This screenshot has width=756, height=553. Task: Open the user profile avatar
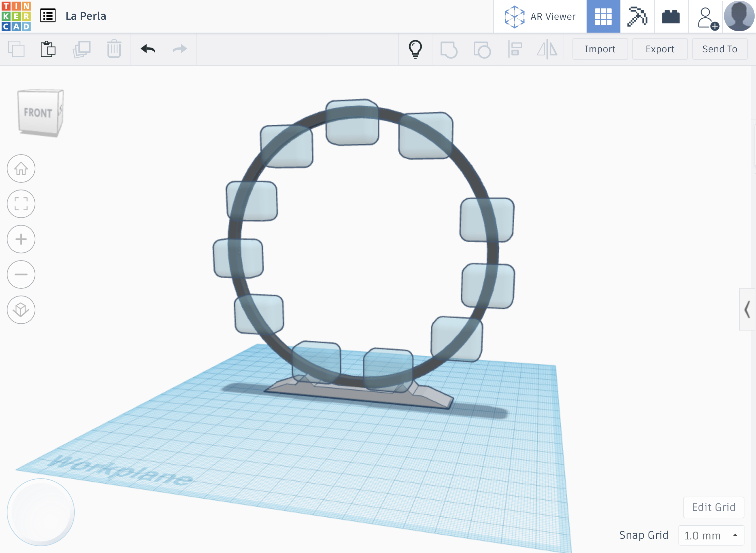[739, 16]
